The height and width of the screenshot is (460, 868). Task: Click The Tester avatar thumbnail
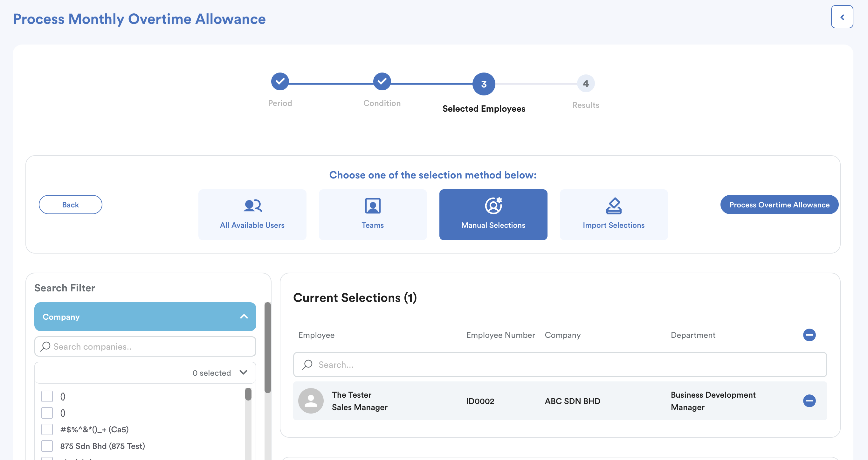[x=311, y=401]
